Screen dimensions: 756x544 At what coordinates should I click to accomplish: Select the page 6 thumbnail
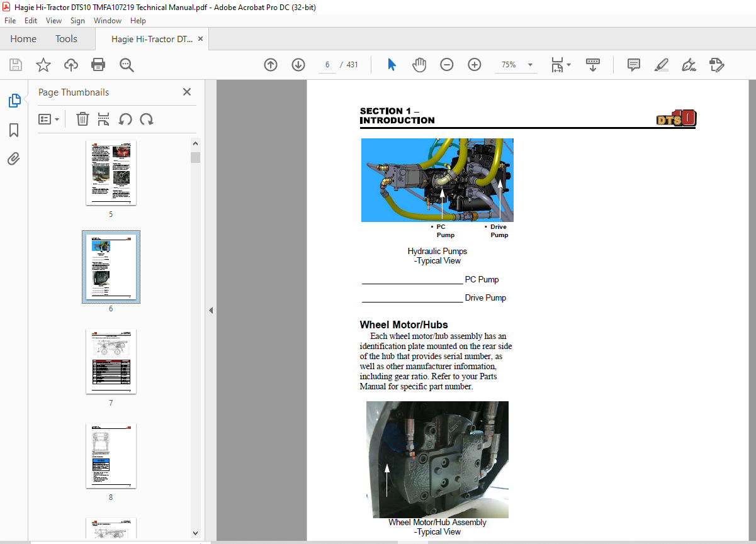[111, 267]
